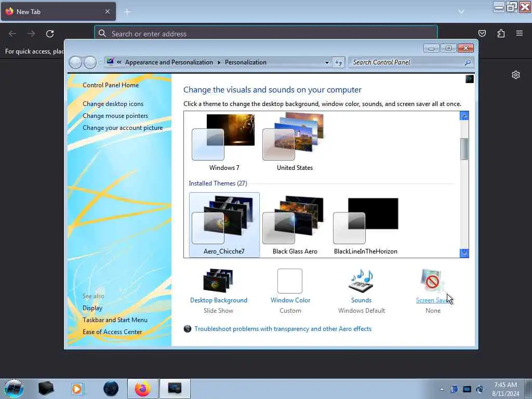Viewport: 532px width, 399px height.
Task: Open the Desktop Background slideshow icon
Action: (x=218, y=281)
